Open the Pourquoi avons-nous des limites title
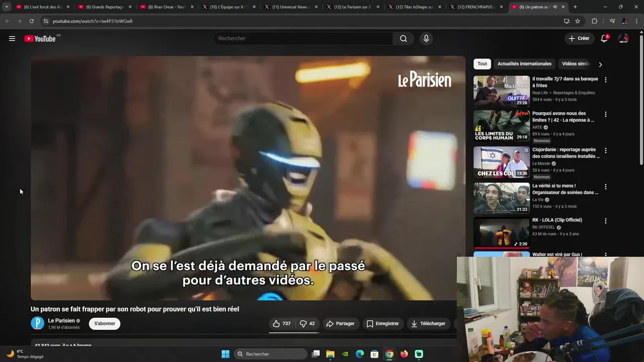 [x=563, y=117]
